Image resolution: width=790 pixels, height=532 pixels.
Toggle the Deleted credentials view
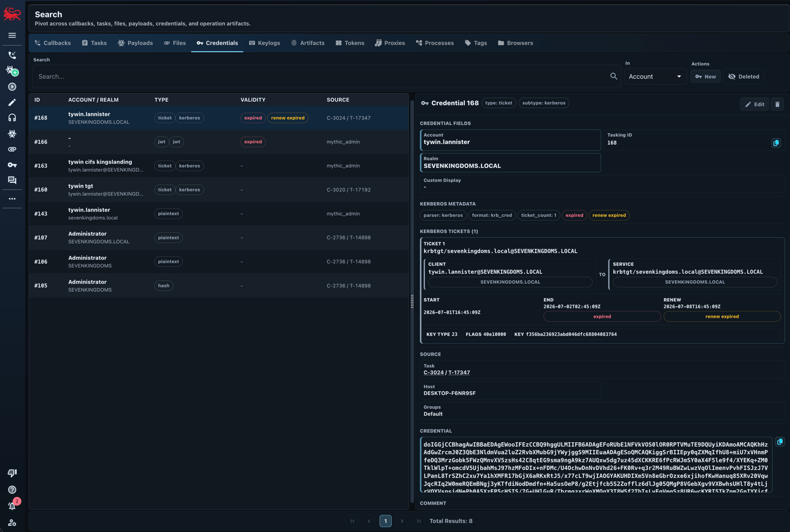(744, 77)
